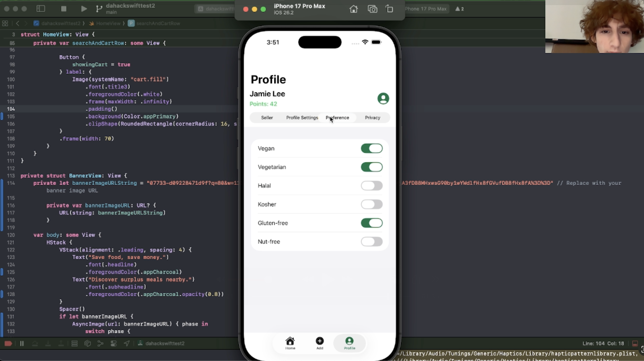Turn off the Vegan toggle

pos(371,149)
